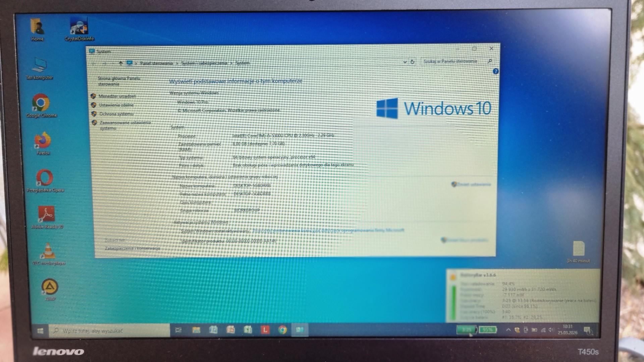
Task: Open Ochrona systemu link
Action: pyautogui.click(x=116, y=114)
